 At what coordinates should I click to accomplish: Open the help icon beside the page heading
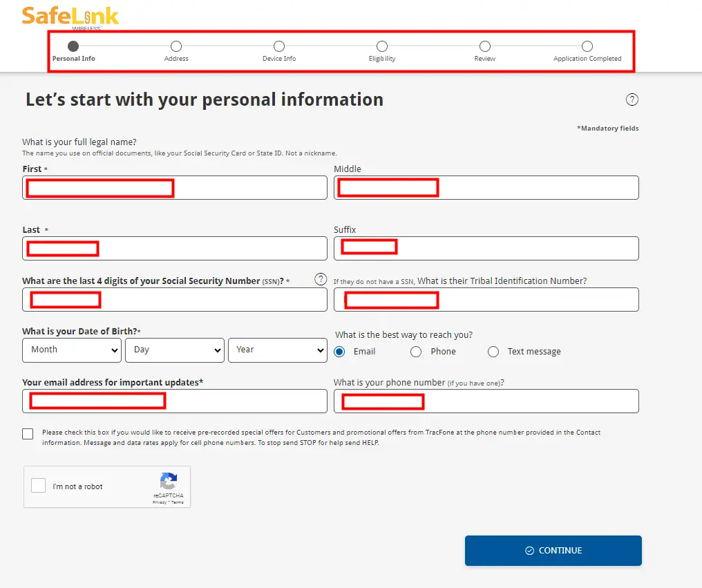pyautogui.click(x=632, y=99)
